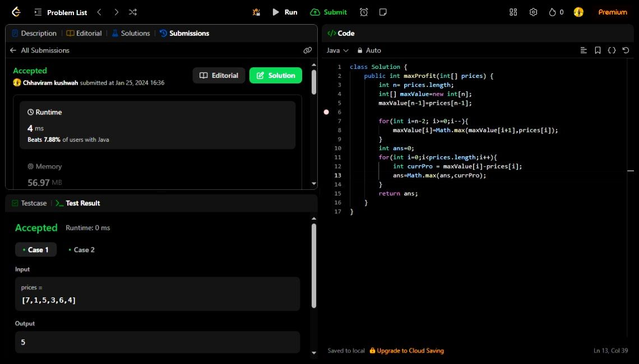Click the green Accepted submission status
639x364 pixels.
tap(30, 71)
